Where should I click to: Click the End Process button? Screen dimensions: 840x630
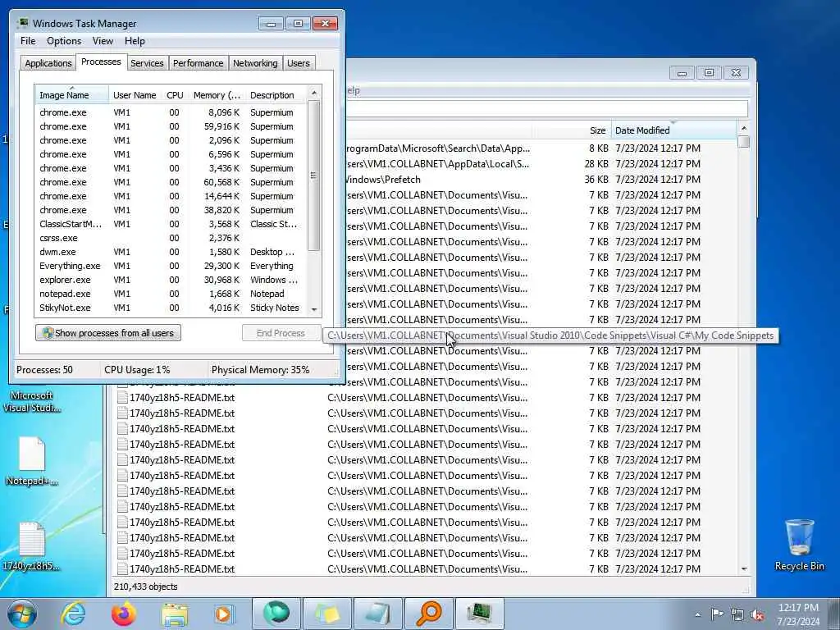(281, 333)
